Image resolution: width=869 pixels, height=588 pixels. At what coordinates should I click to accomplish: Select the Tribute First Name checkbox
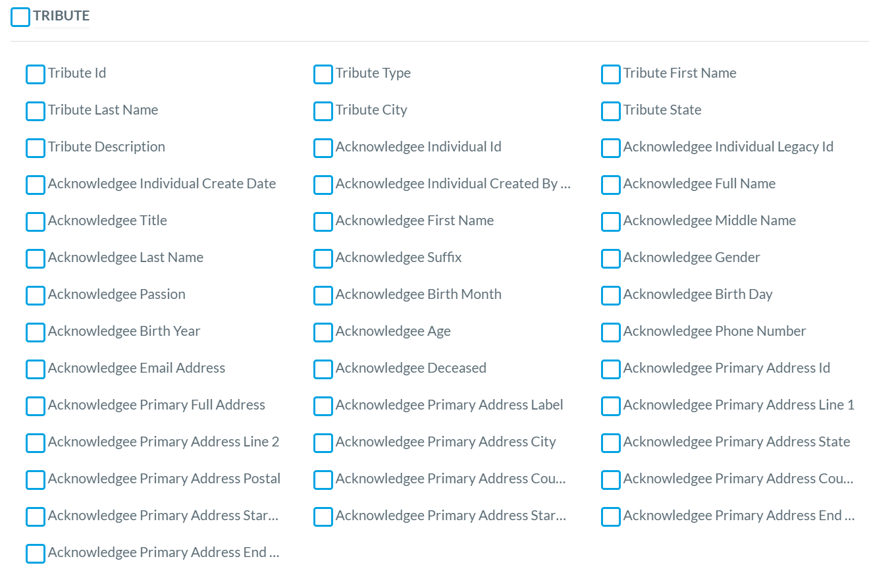(x=611, y=74)
